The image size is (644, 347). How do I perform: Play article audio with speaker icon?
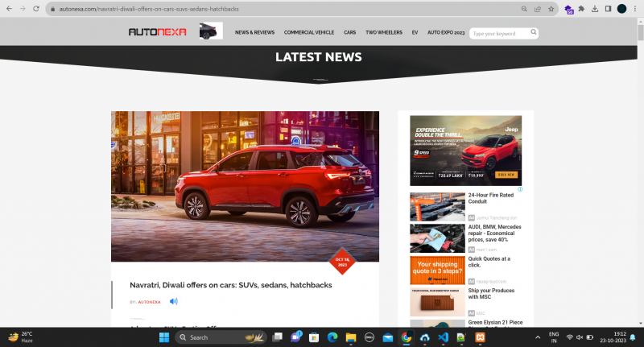point(173,301)
